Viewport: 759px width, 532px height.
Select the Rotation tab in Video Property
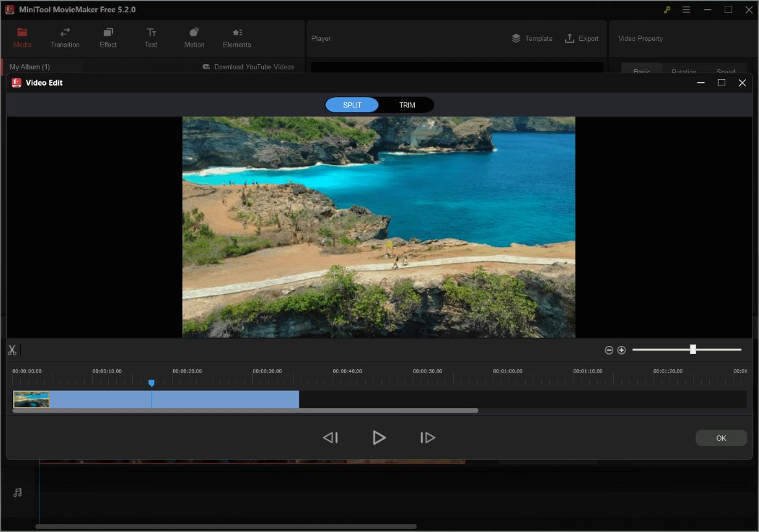click(684, 71)
